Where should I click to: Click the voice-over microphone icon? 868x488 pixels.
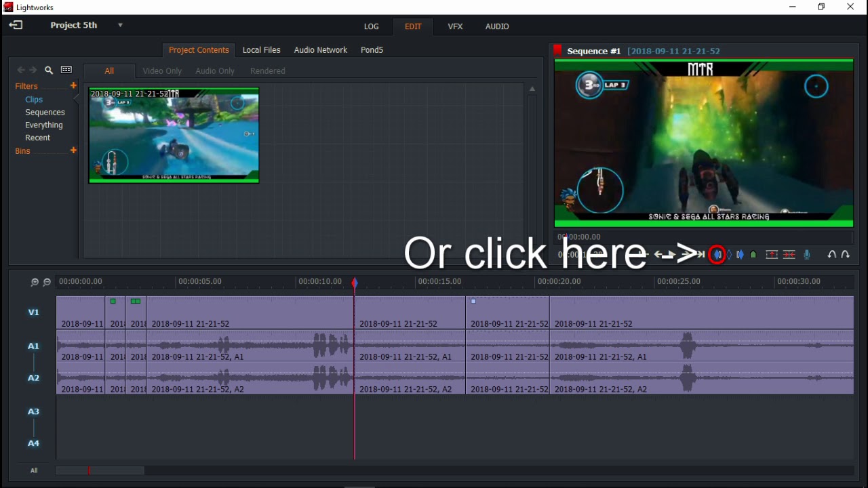807,255
